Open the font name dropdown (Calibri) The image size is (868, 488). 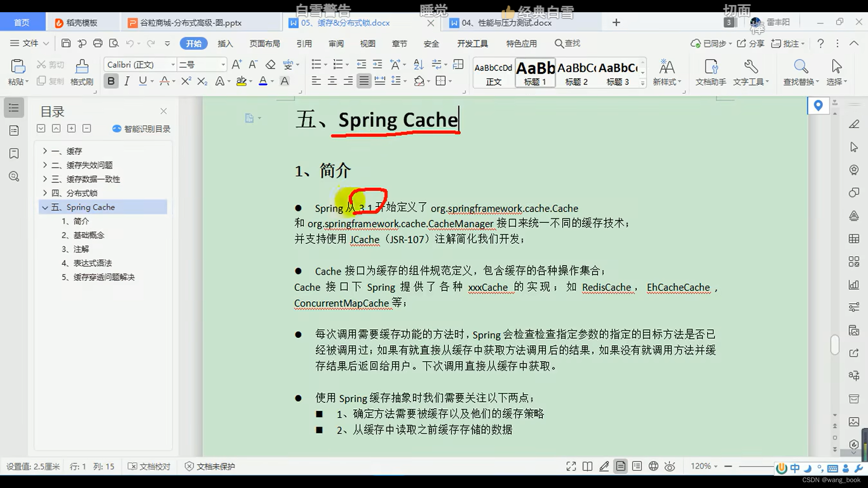coord(173,65)
